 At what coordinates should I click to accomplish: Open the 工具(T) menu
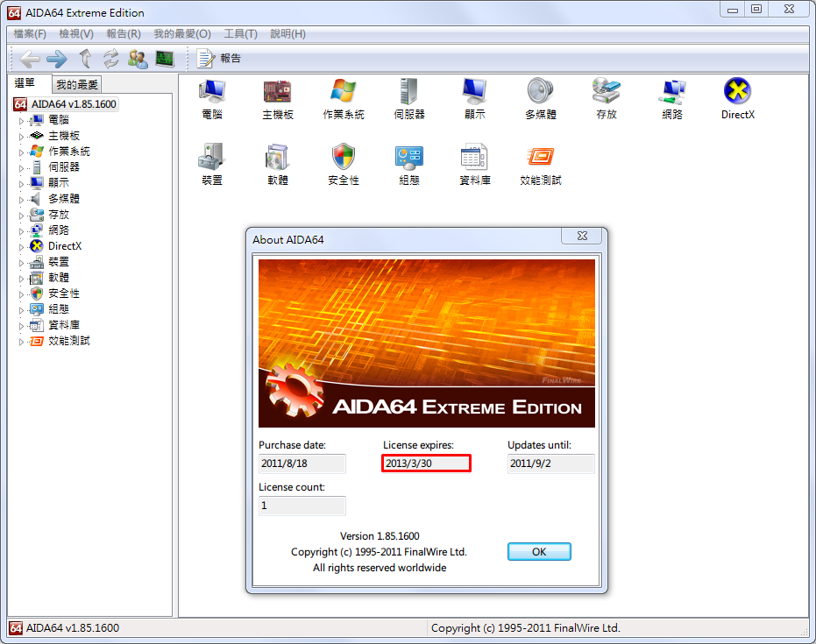240,34
